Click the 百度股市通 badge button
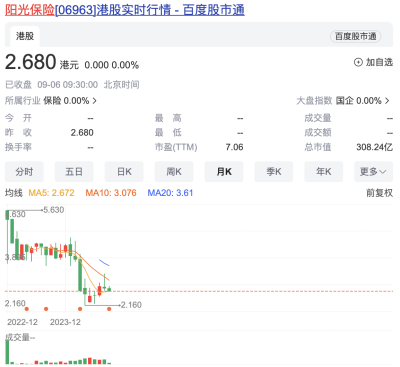 pyautogui.click(x=356, y=36)
